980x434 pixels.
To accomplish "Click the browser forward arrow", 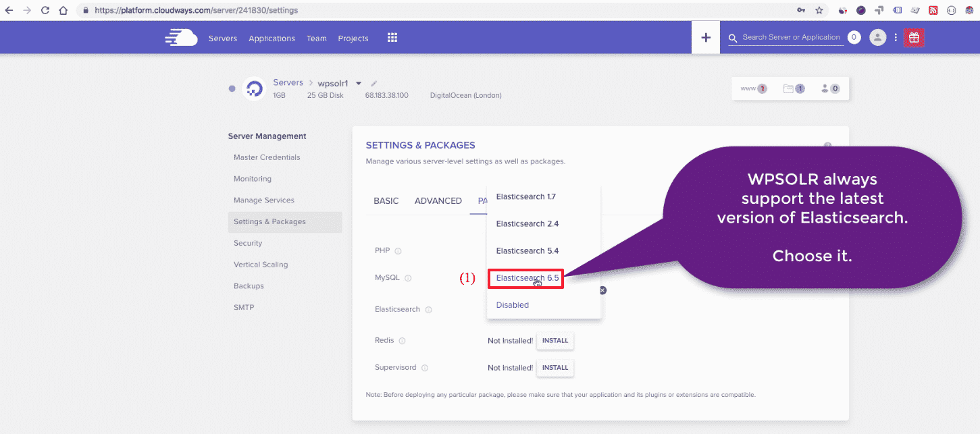I will click(27, 10).
